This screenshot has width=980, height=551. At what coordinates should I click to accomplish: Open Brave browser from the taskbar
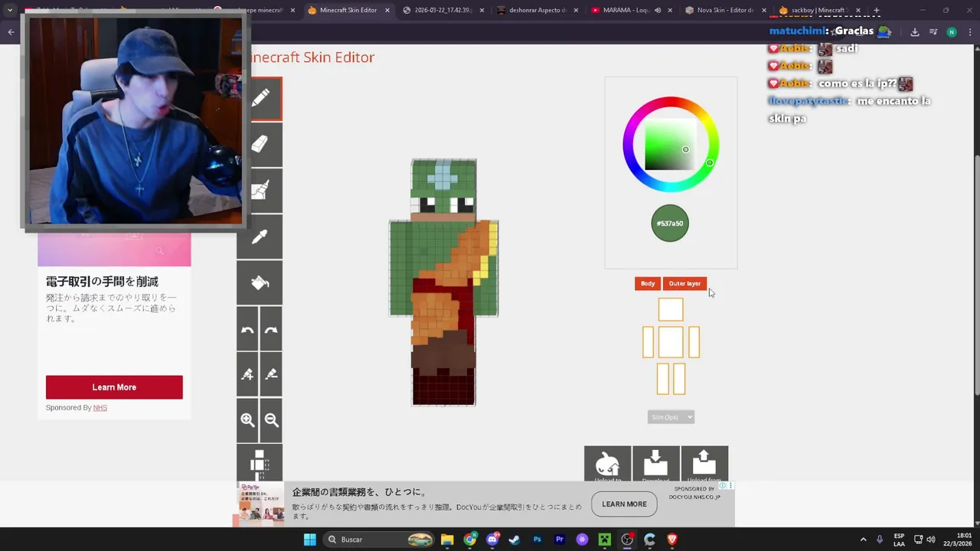672,540
